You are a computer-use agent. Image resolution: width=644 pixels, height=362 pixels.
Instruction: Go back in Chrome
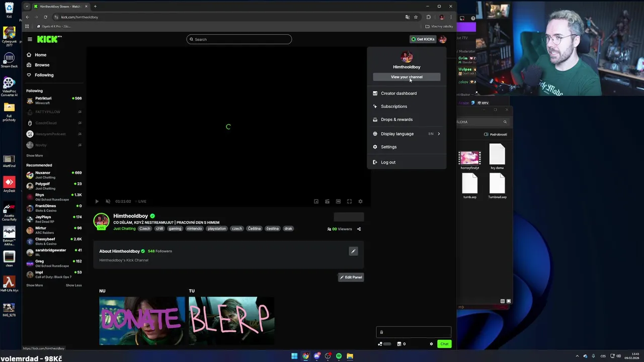[x=27, y=17]
